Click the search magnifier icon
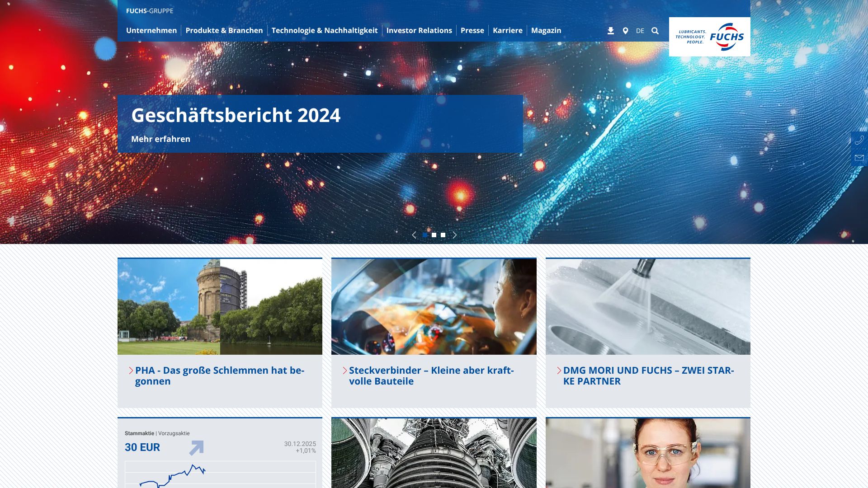The width and height of the screenshot is (868, 488). coord(655,31)
